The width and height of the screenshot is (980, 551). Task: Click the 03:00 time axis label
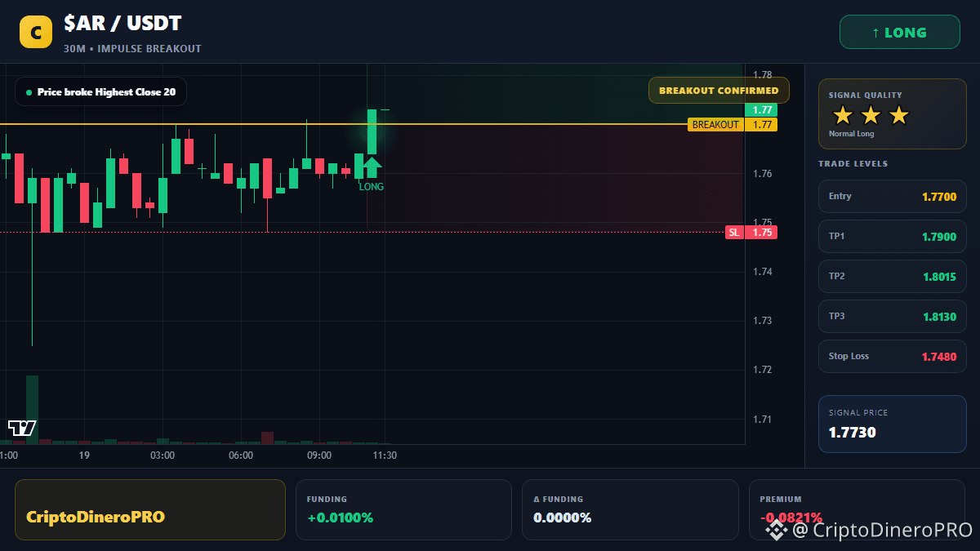click(163, 455)
